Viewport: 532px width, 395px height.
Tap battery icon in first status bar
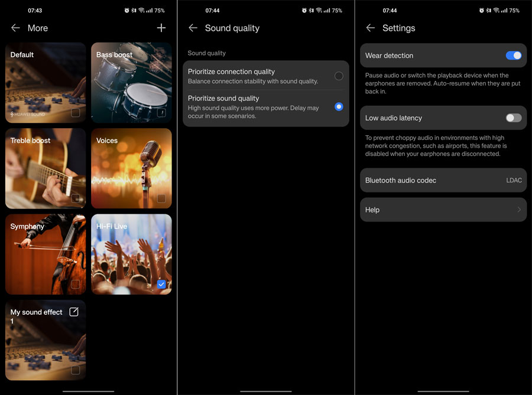[x=160, y=11]
